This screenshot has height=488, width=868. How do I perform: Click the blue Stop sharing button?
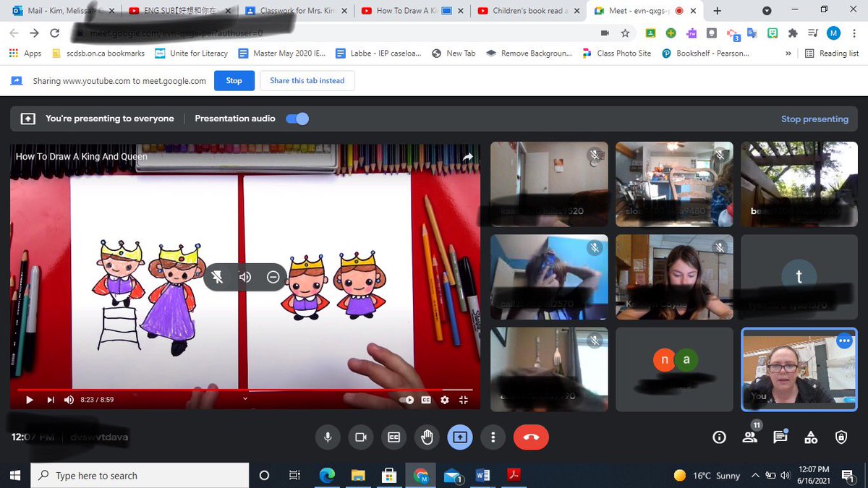coord(234,80)
